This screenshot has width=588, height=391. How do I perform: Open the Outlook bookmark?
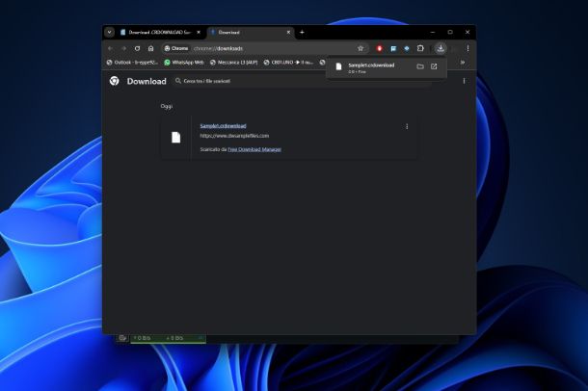pyautogui.click(x=132, y=63)
